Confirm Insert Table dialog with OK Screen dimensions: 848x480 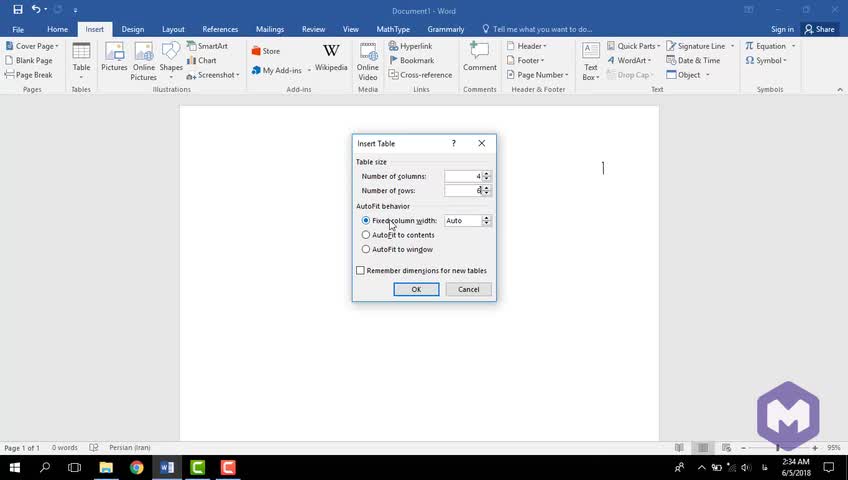416,289
